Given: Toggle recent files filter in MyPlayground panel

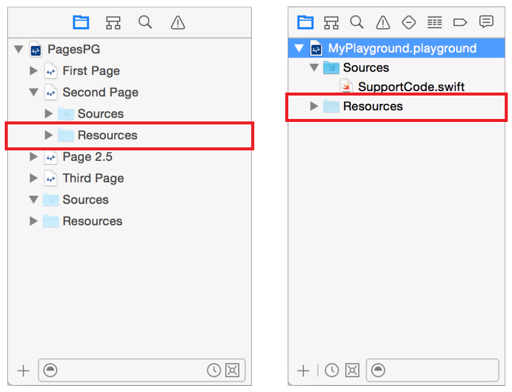Looking at the screenshot, I should point(332,370).
